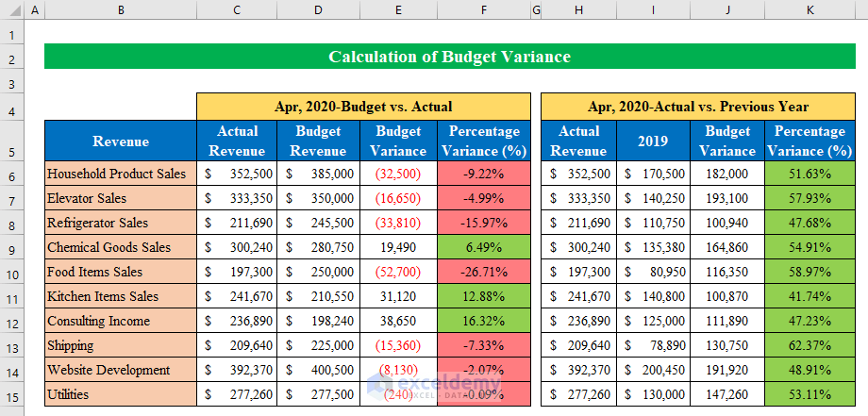Image resolution: width=868 pixels, height=416 pixels.
Task: Click the -7.33% percentage cell
Action: [484, 345]
